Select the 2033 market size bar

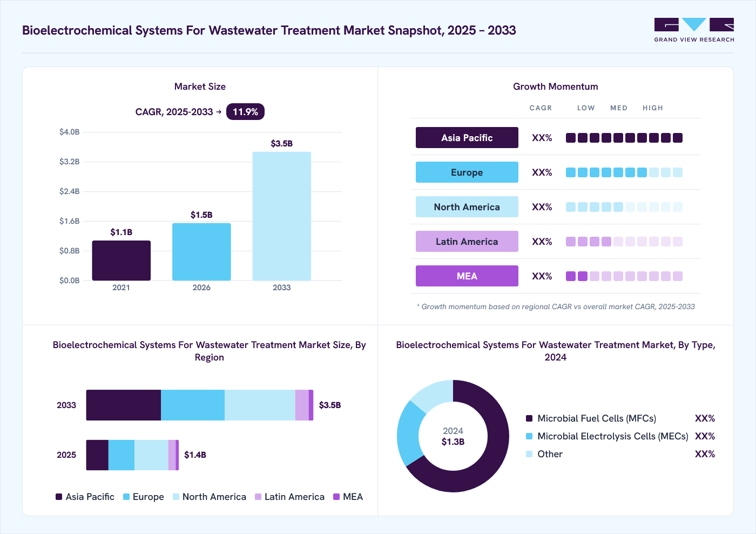(x=282, y=216)
